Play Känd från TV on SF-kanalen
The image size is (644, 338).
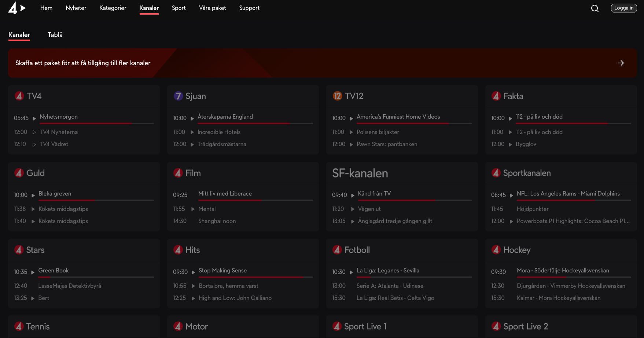point(374,193)
